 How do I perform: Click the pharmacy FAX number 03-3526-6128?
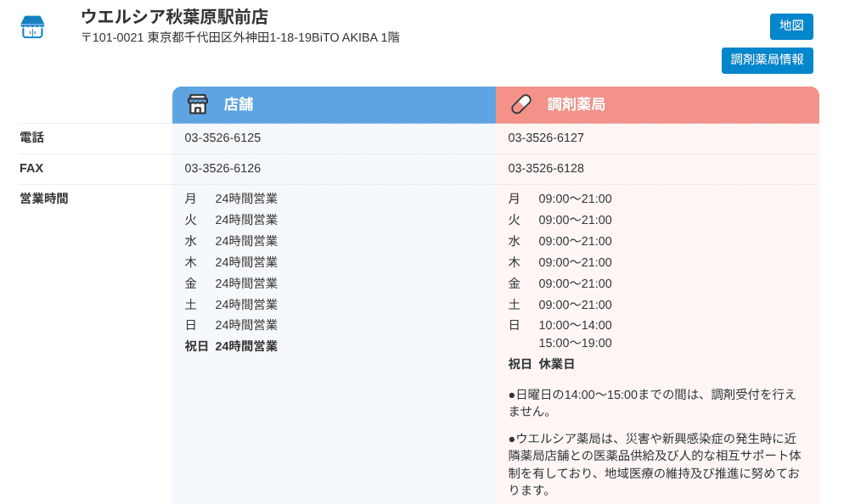tap(546, 168)
